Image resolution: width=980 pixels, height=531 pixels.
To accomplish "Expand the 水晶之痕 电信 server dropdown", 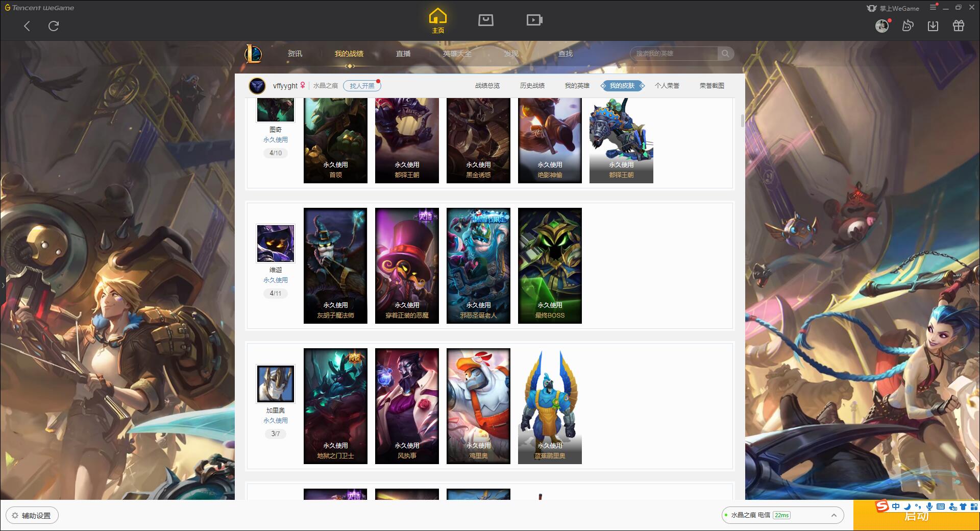I will point(782,515).
